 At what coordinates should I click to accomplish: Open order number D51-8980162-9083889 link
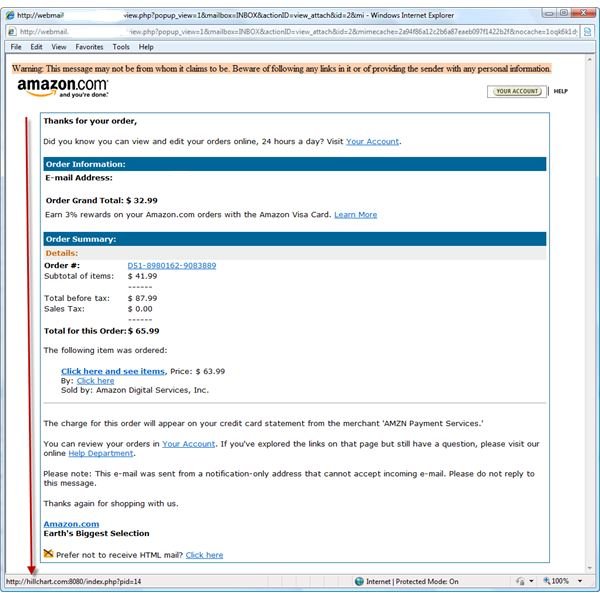[171, 266]
